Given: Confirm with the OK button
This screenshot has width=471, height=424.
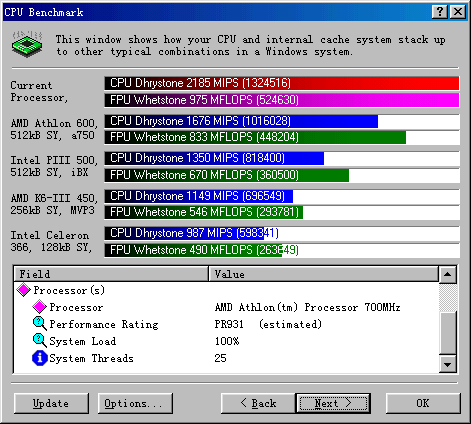Looking at the screenshot, I should point(423,403).
